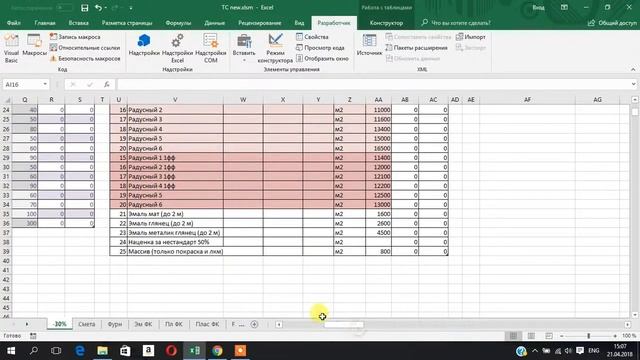Image resolution: width=640 pixels, height=360 pixels.
Task: Undo the last action
Action: (98, 8)
